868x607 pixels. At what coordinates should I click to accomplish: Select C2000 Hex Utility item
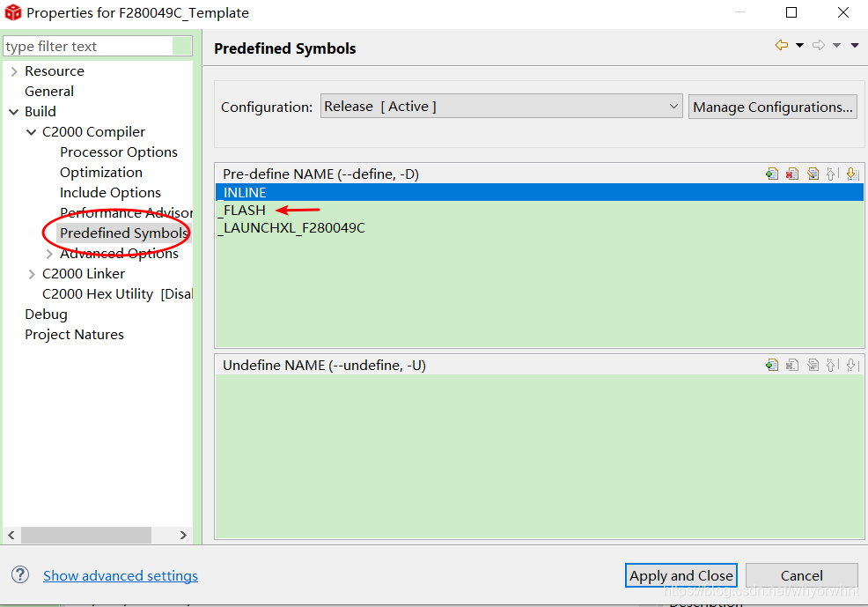pos(117,294)
